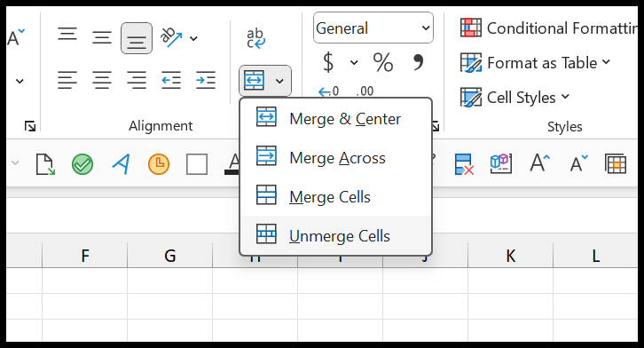
Task: Click the Conditional Formatting button
Action: 549,28
